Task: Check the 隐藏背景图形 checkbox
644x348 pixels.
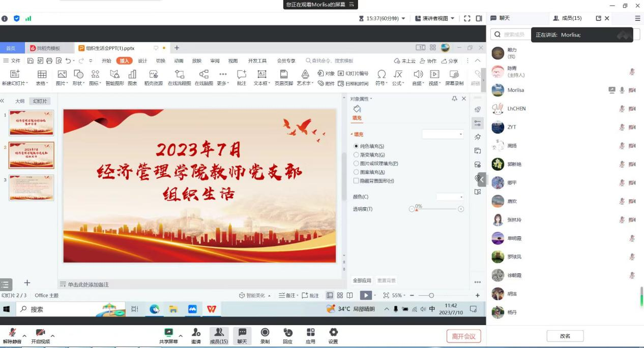Action: [x=356, y=181]
